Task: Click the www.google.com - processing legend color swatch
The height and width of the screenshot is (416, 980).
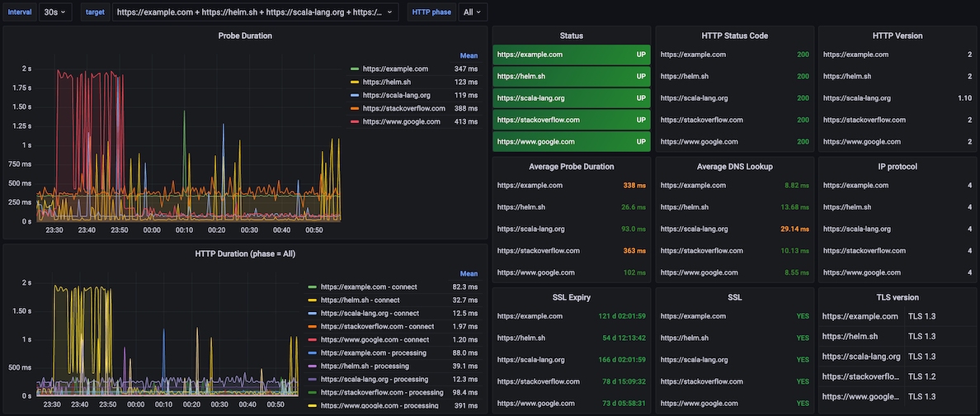Action: (312, 406)
